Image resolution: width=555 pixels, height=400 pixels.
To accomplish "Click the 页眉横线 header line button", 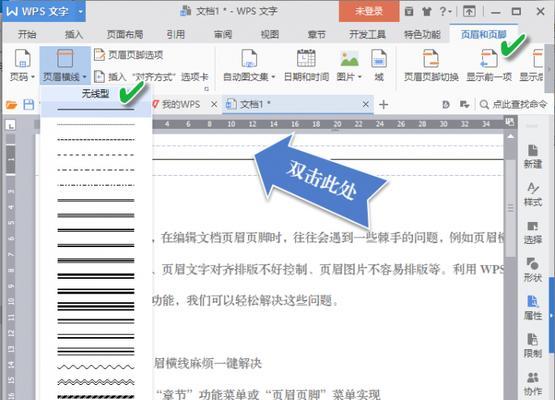I will pos(65,65).
